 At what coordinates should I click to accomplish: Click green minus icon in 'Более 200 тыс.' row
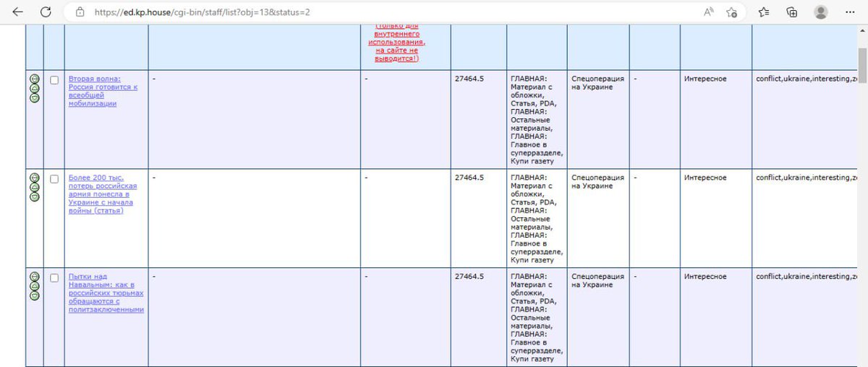pos(34,177)
